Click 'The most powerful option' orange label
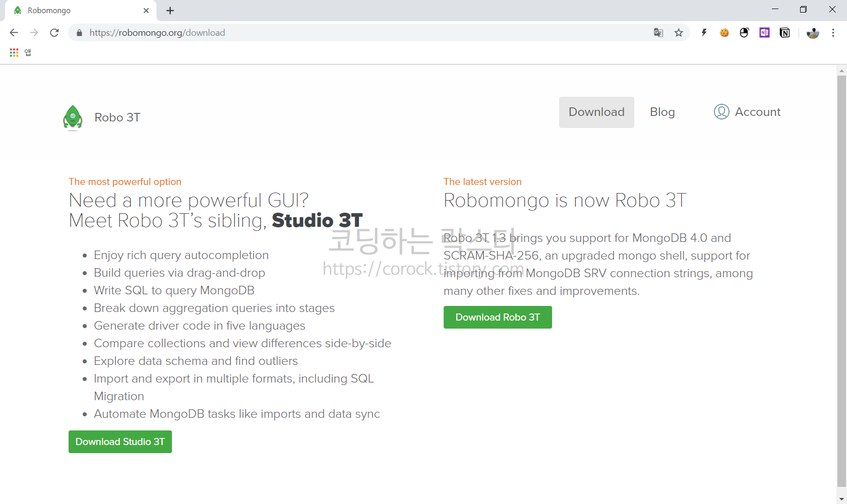The width and height of the screenshot is (847, 504). pos(125,182)
